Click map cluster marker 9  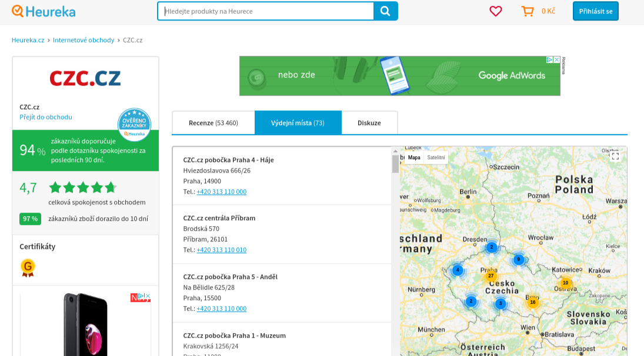(x=519, y=259)
